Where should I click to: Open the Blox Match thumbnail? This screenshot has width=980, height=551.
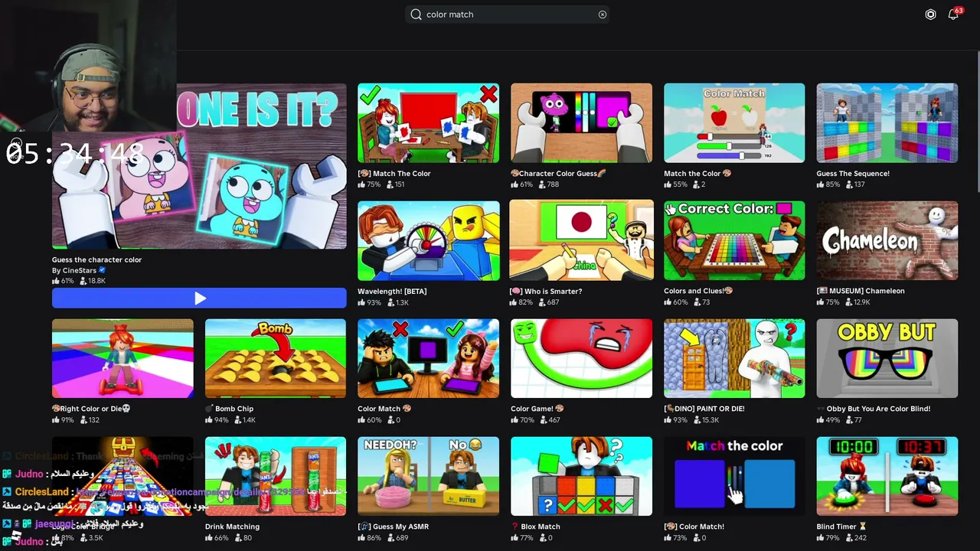(x=581, y=476)
